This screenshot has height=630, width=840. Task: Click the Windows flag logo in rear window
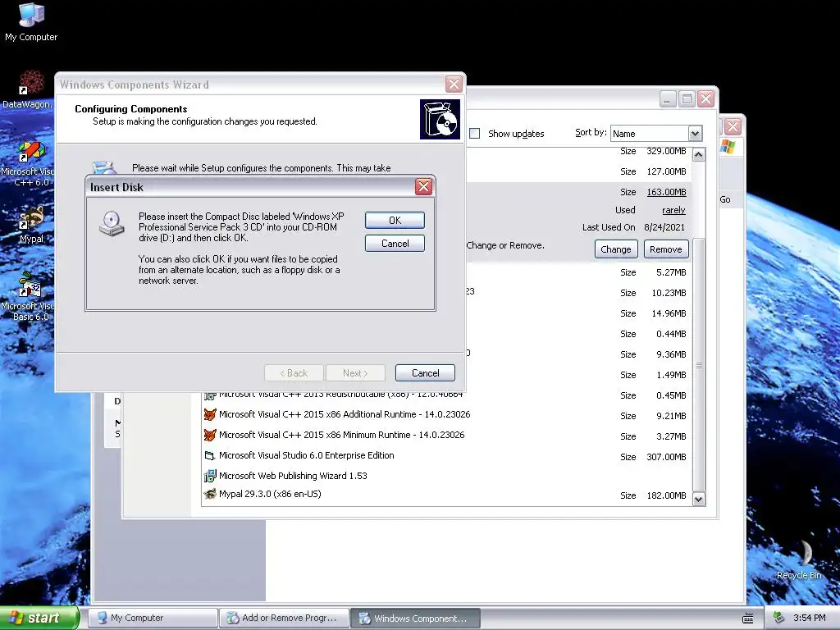[x=728, y=146]
